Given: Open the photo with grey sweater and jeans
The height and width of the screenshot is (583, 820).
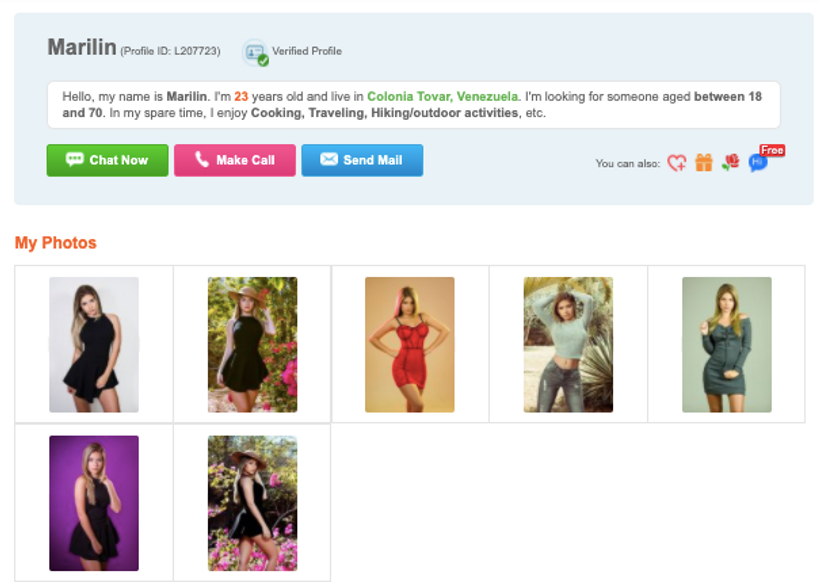Looking at the screenshot, I should pos(568,345).
